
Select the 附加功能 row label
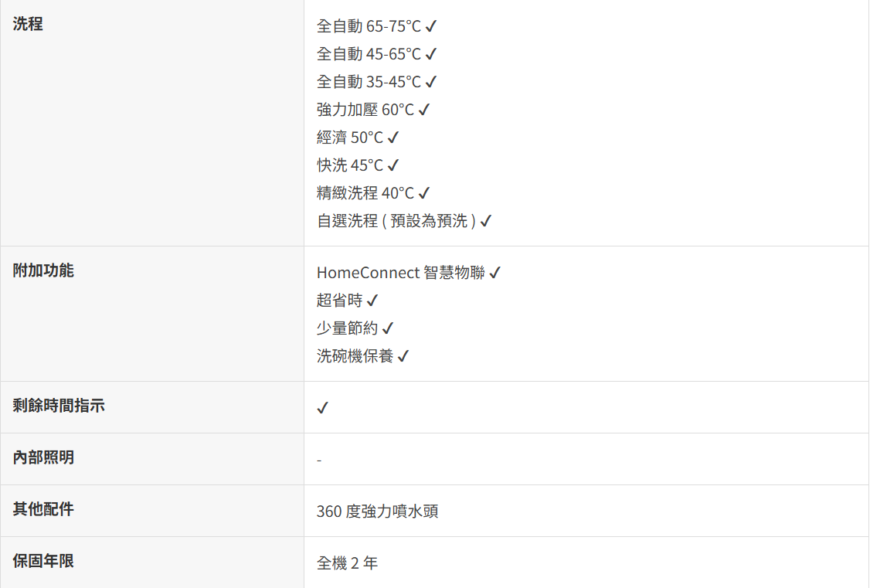click(43, 270)
